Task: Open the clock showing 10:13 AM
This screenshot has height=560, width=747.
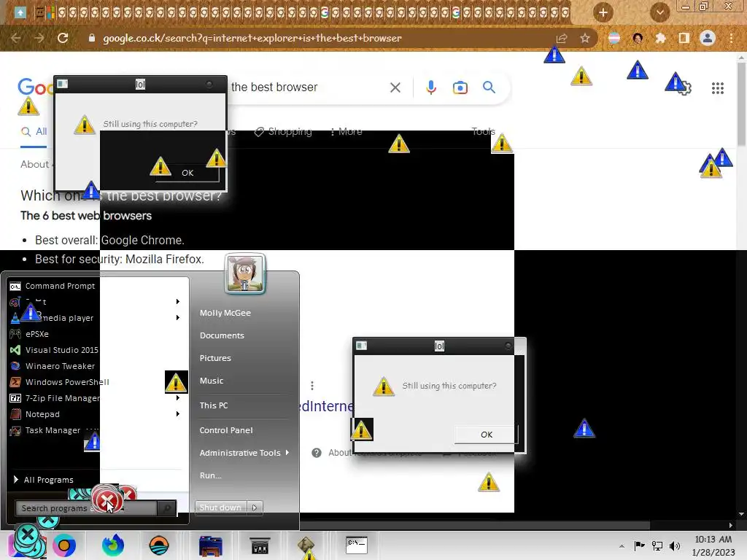Action: click(713, 545)
